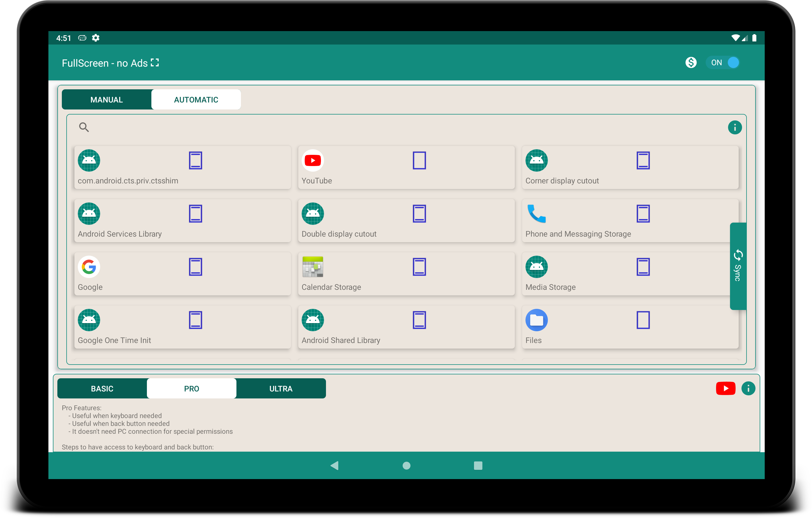Tap the Android back navigation button
This screenshot has height=518, width=812.
tap(335, 465)
